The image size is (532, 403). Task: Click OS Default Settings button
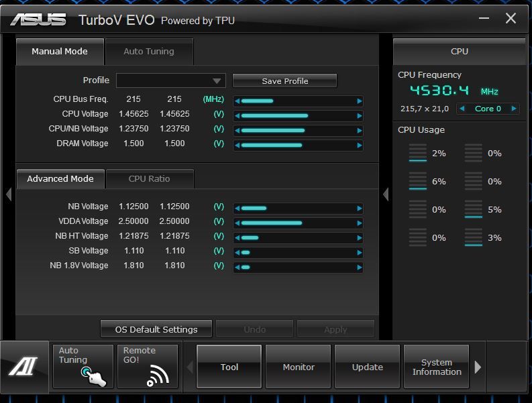pos(156,329)
